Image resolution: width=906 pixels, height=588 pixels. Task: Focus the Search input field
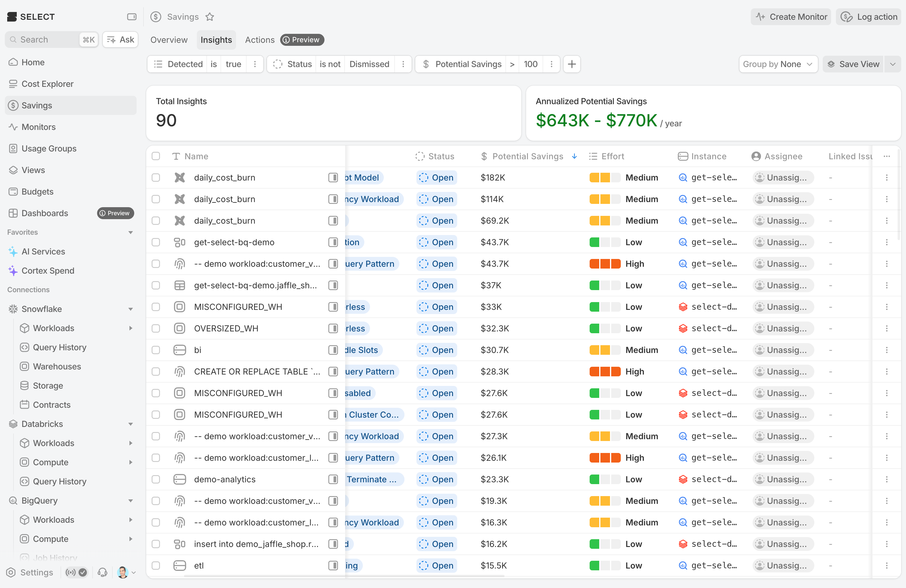[52, 40]
